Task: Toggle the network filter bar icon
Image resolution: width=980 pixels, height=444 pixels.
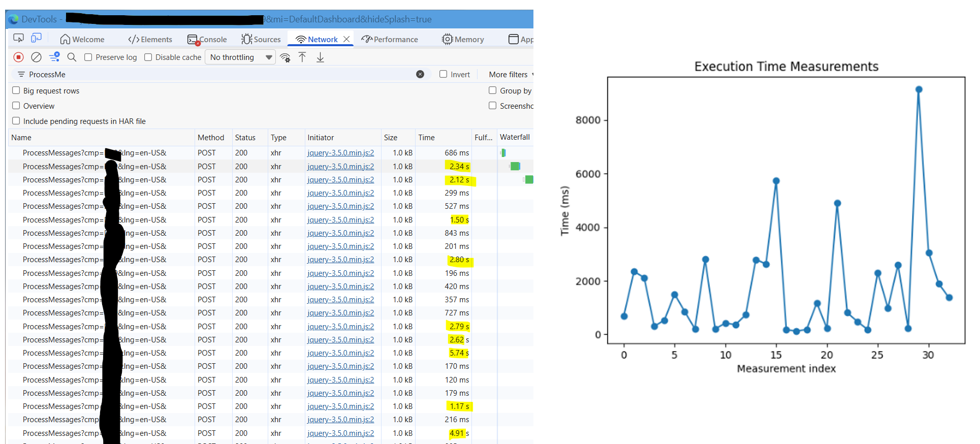Action: coord(54,57)
